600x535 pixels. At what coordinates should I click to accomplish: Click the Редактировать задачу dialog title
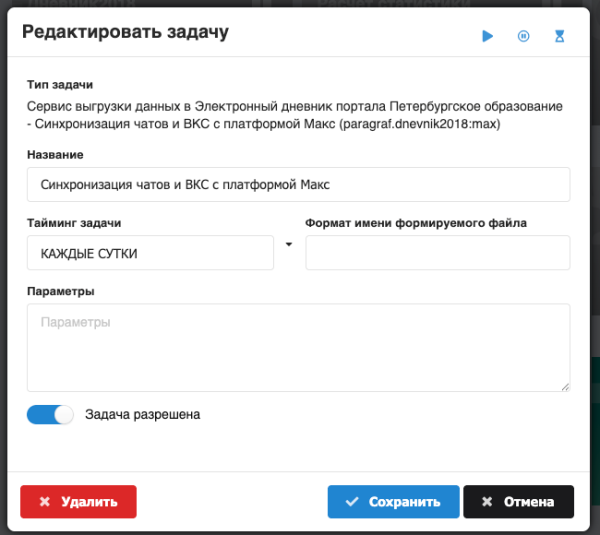pyautogui.click(x=125, y=33)
